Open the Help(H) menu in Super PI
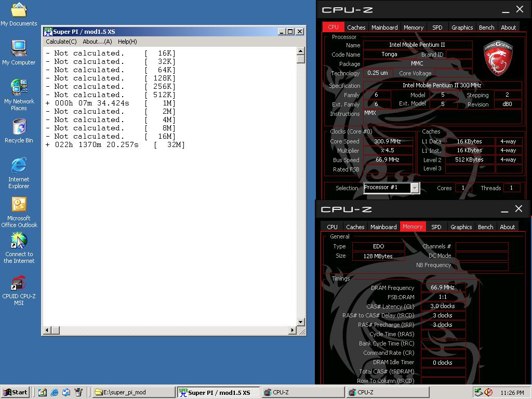Image resolution: width=532 pixels, height=399 pixels. pos(127,42)
